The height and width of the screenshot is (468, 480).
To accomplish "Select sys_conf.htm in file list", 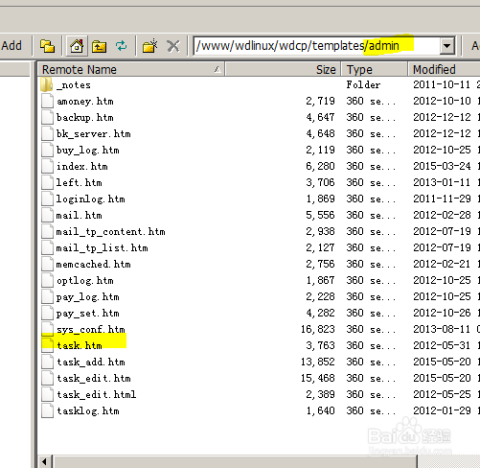I will (91, 329).
